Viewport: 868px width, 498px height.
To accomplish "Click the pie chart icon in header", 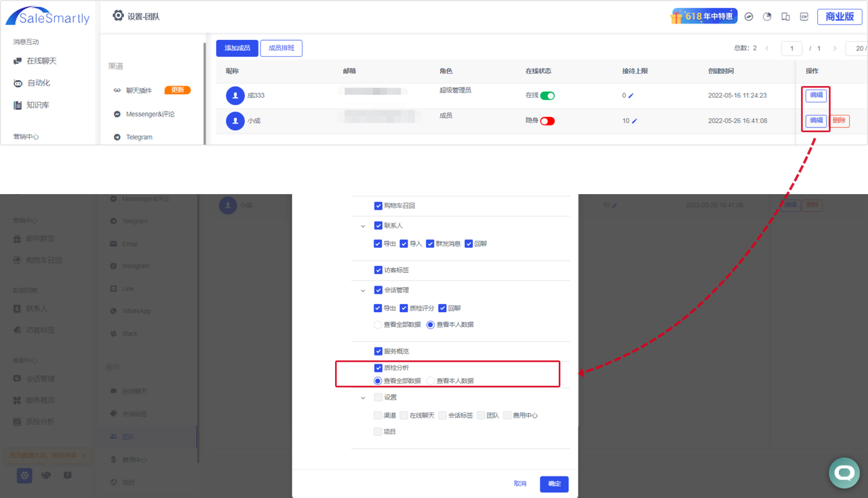I will (767, 17).
